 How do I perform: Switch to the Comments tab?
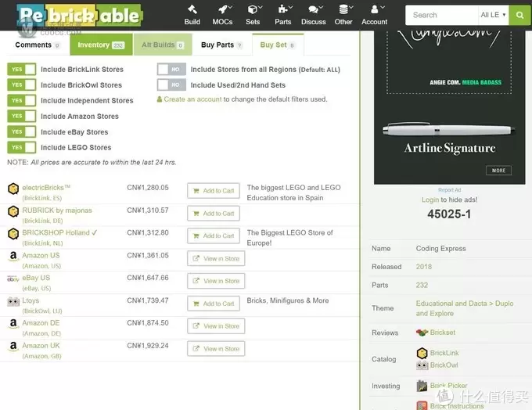click(38, 45)
